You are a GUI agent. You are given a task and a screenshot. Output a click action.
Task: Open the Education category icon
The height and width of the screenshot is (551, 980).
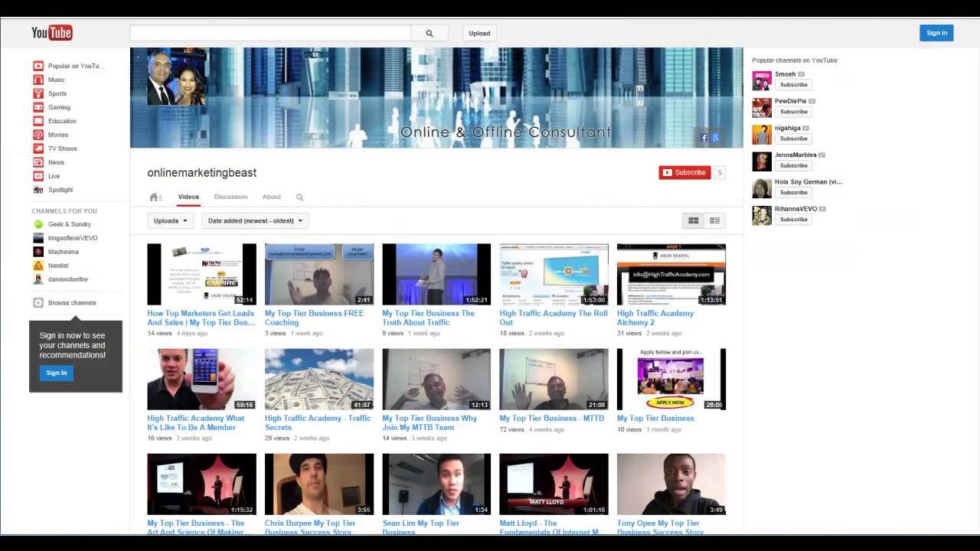pyautogui.click(x=38, y=121)
